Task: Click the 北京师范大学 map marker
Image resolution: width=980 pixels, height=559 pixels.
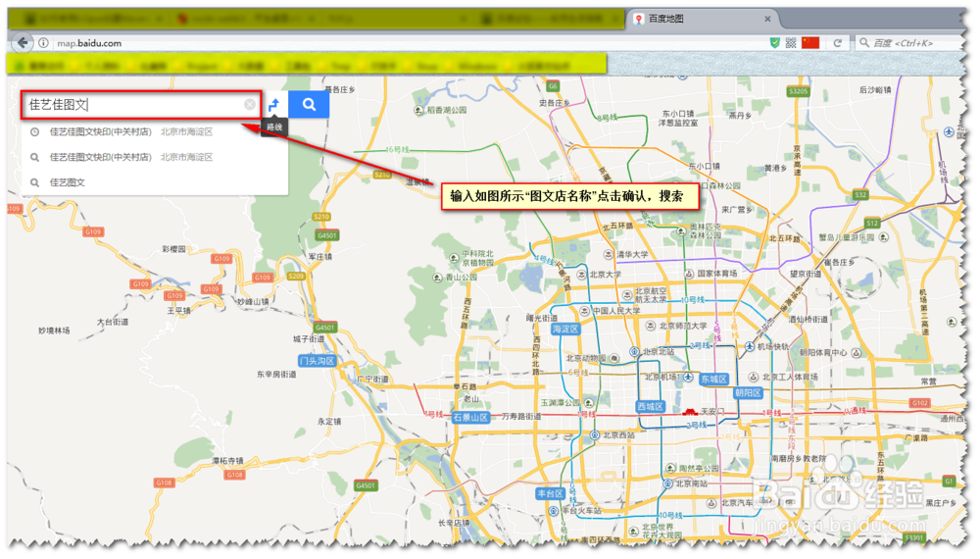Action: [x=651, y=326]
